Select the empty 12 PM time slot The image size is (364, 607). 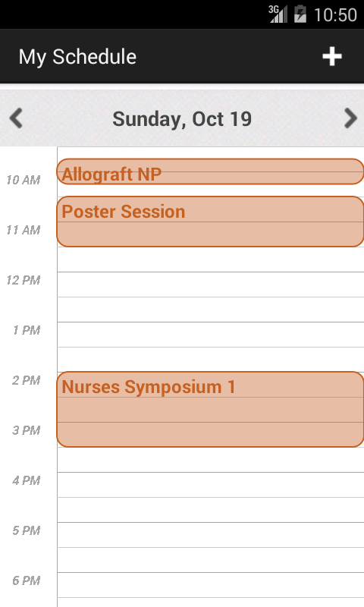point(210,297)
